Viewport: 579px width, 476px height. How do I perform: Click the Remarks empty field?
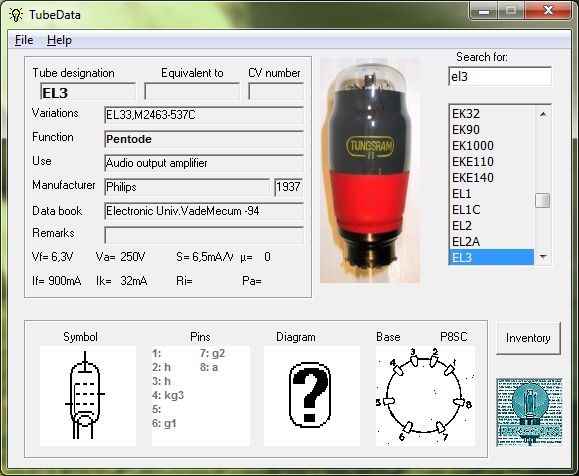click(x=204, y=235)
